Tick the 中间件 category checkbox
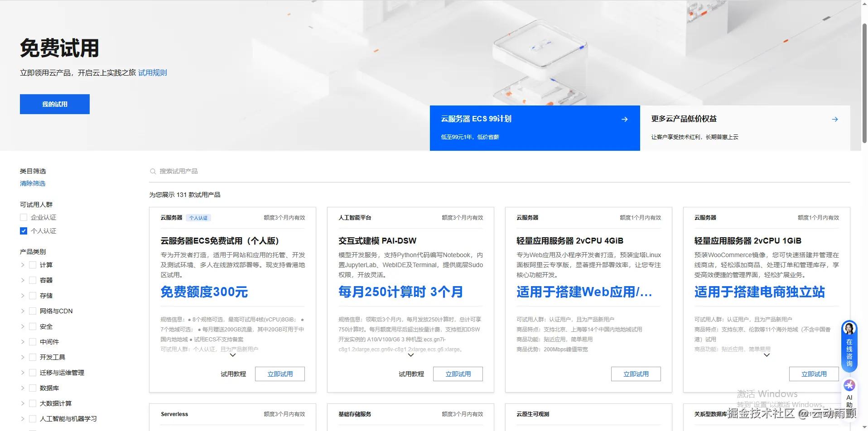 click(x=33, y=342)
